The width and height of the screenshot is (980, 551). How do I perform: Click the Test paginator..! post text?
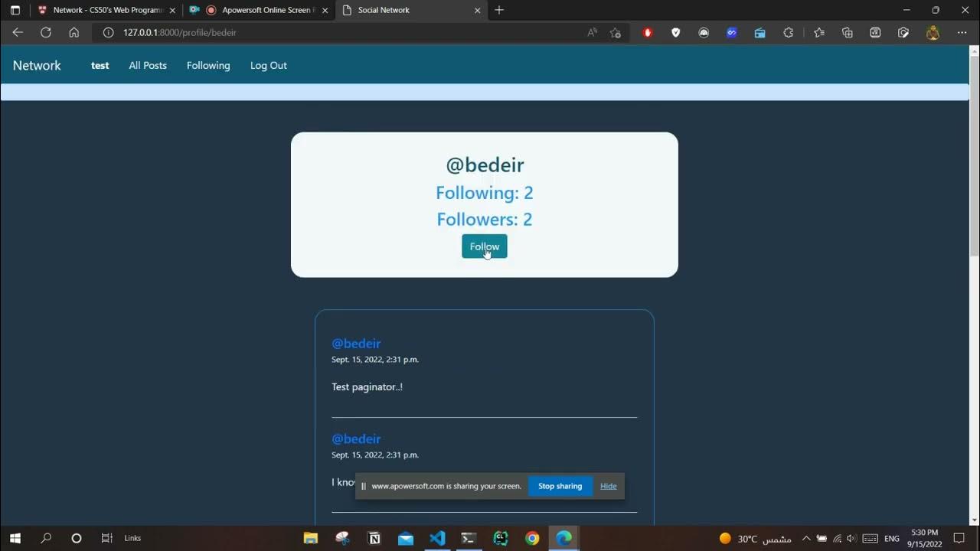point(367,386)
